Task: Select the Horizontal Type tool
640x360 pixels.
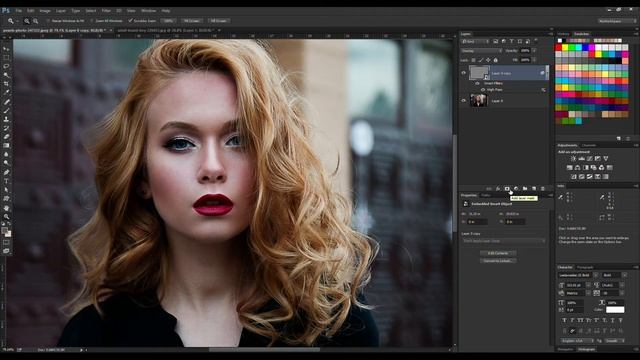Action: [x=6, y=181]
